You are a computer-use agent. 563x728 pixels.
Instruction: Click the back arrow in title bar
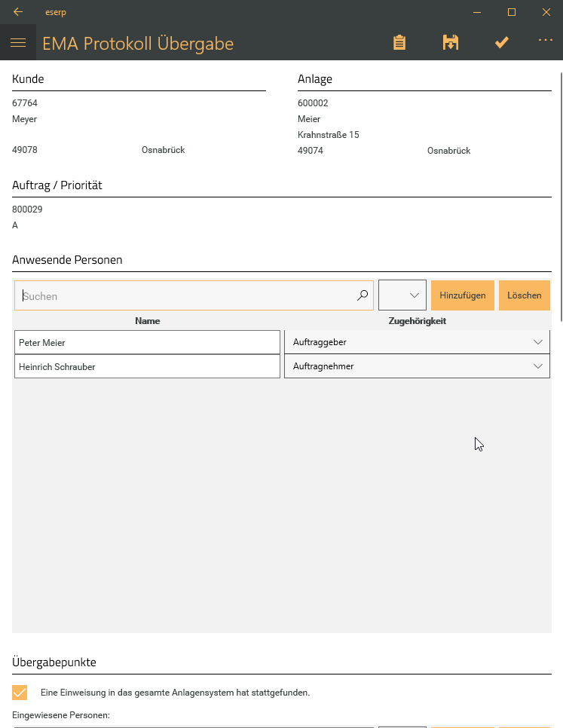point(18,12)
